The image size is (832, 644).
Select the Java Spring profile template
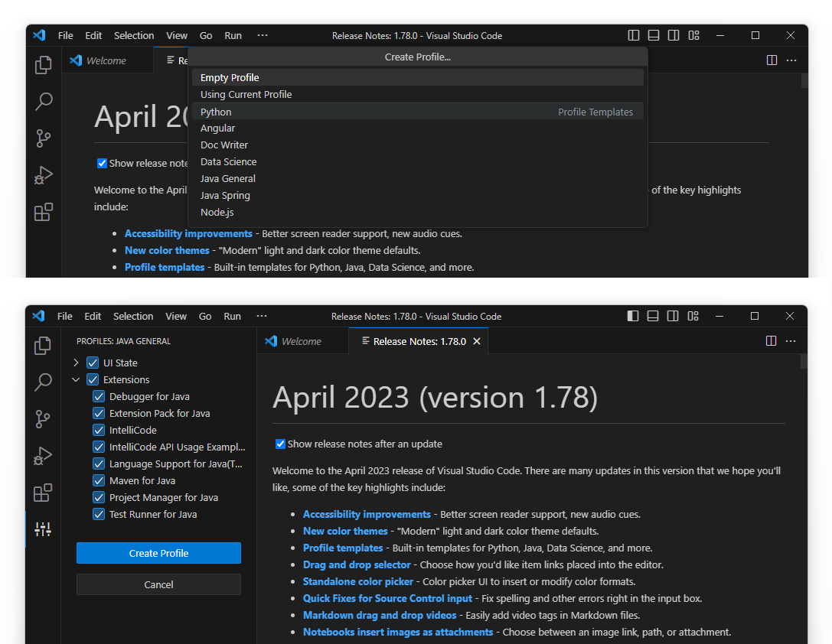pyautogui.click(x=418, y=196)
